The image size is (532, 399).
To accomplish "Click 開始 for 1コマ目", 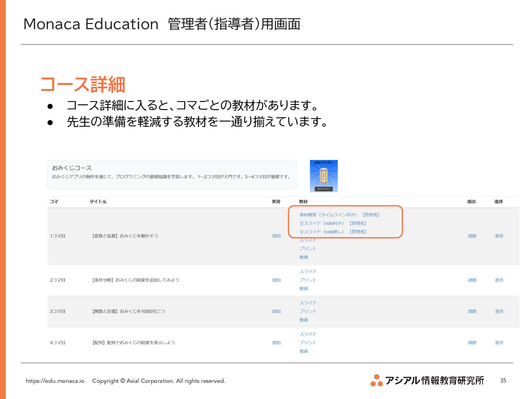I will coord(277,236).
